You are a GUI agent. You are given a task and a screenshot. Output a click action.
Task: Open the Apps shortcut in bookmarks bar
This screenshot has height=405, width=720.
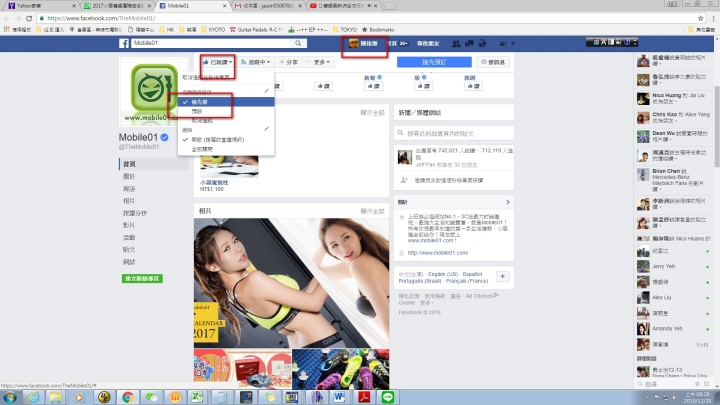click(x=17, y=29)
